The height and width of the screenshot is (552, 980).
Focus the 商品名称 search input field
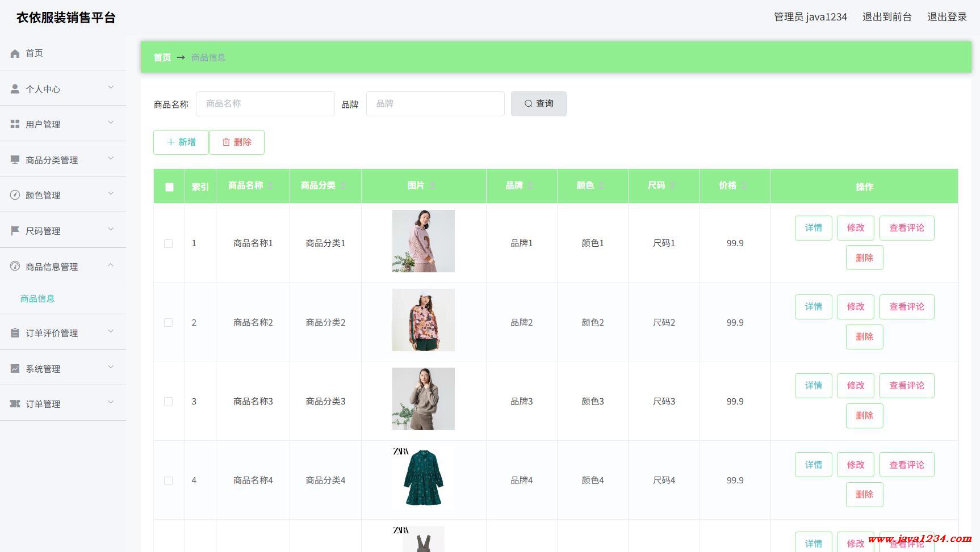tap(265, 104)
